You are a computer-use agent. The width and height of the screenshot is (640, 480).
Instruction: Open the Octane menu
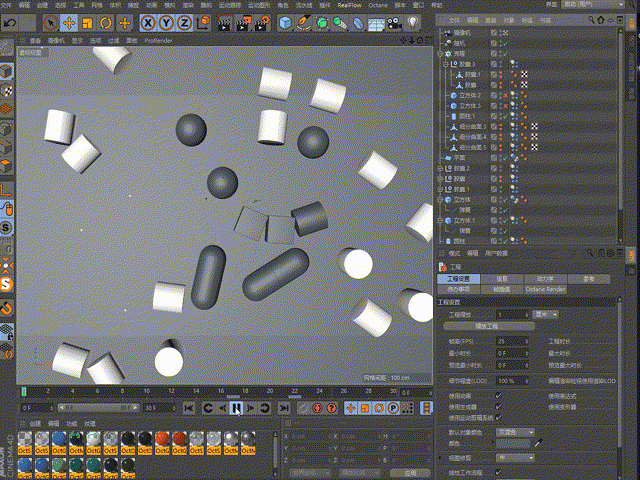click(x=378, y=5)
